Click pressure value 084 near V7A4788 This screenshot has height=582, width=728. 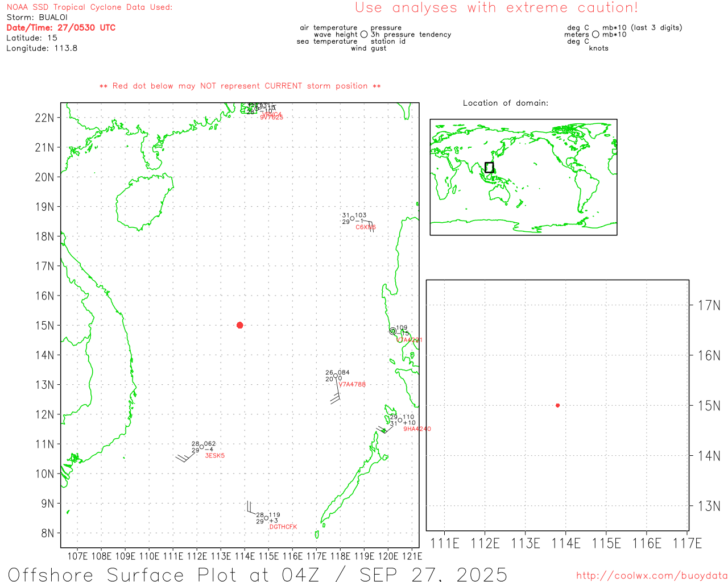pos(344,373)
